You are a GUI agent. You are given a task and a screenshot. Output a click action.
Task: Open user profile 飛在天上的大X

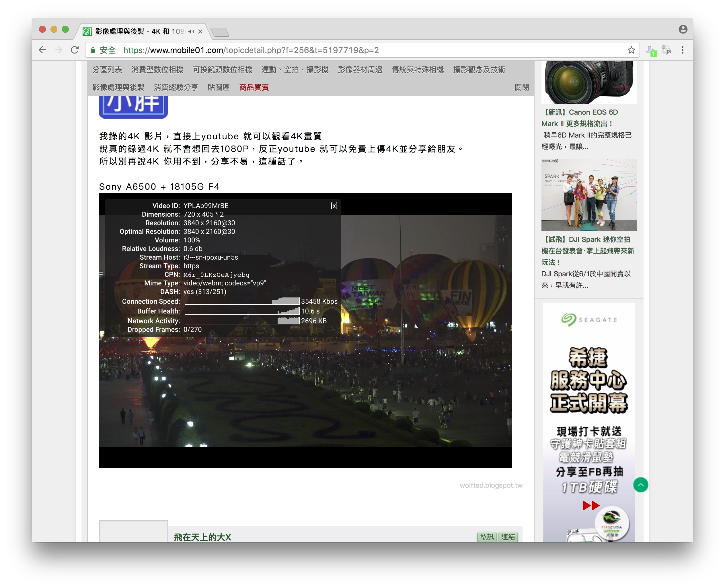202,537
